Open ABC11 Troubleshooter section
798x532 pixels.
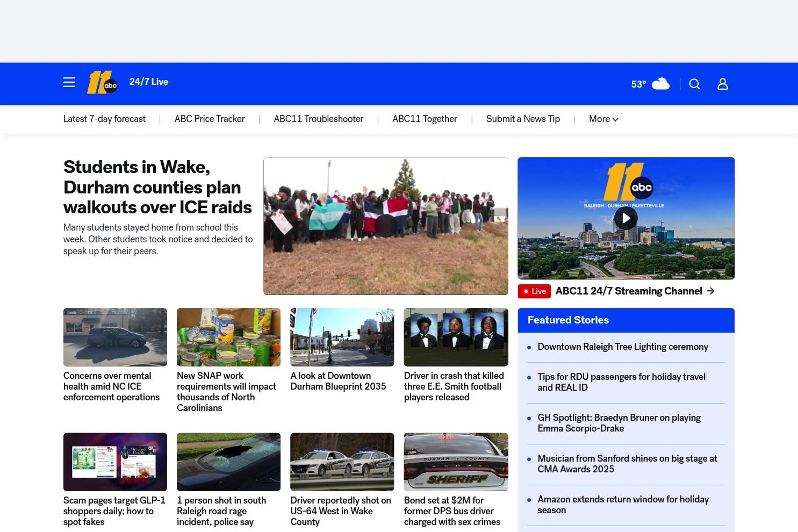pyautogui.click(x=319, y=119)
